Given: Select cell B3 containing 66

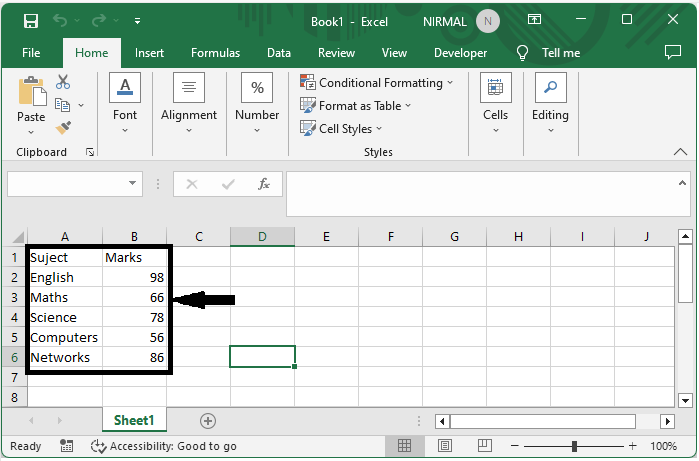Looking at the screenshot, I should [x=135, y=298].
